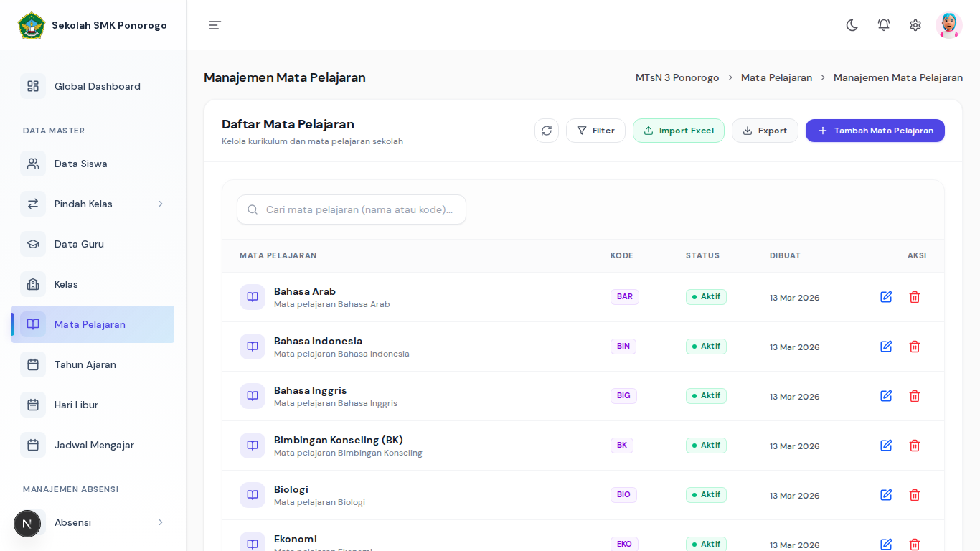The height and width of the screenshot is (551, 980).
Task: Click the Bahasa Inggris subject name
Action: click(311, 390)
